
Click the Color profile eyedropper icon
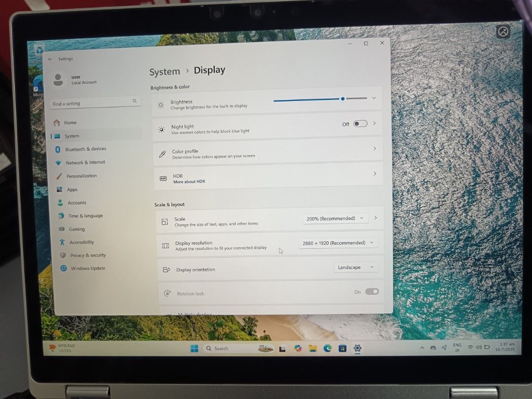tap(163, 154)
